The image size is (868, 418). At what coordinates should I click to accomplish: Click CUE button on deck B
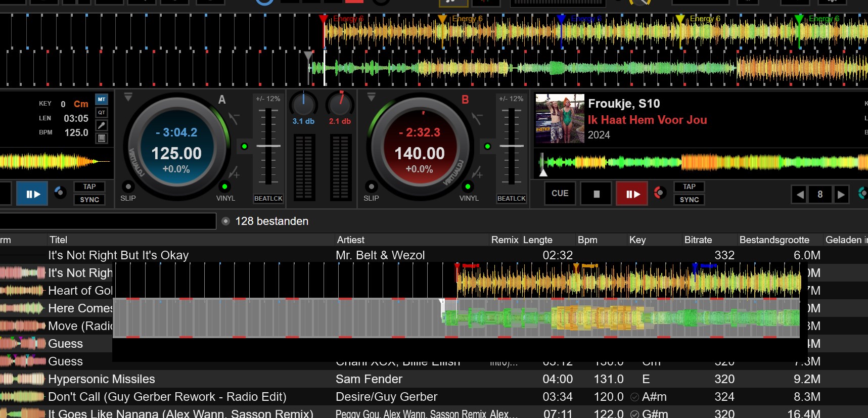[560, 193]
